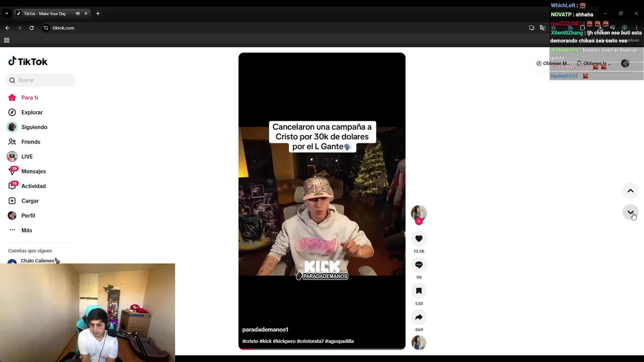Seek on the video progress bar

[x=322, y=348]
